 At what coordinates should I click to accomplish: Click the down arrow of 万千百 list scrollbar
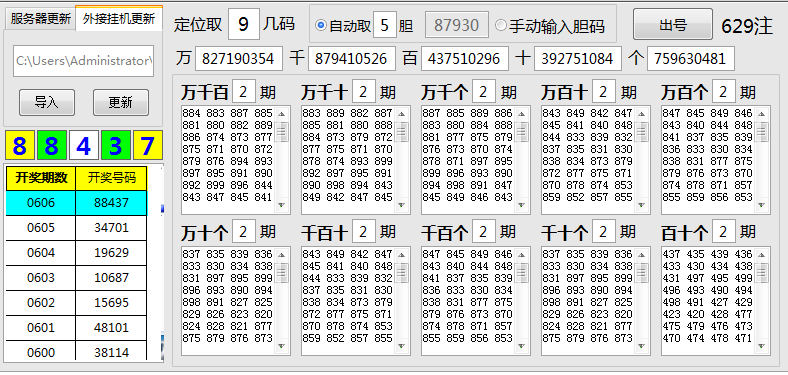coord(281,205)
